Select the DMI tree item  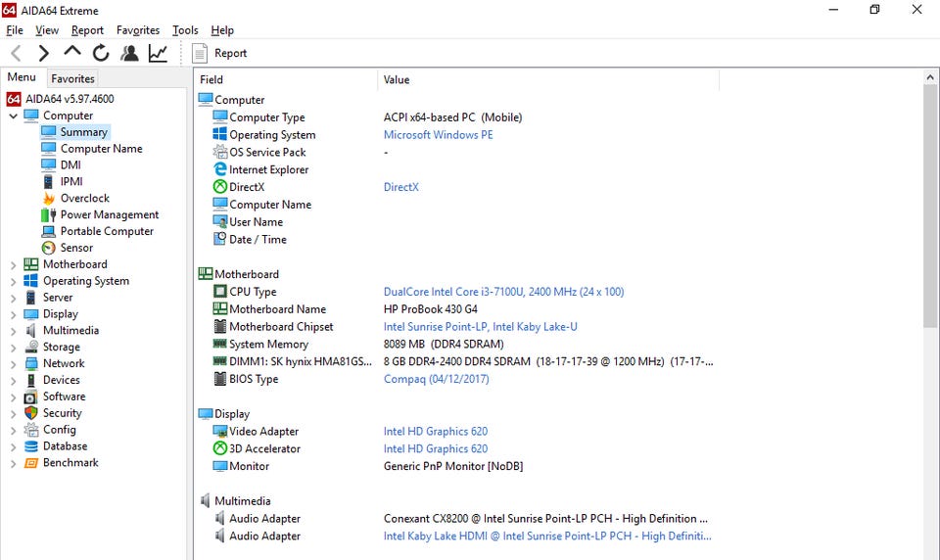(70, 164)
